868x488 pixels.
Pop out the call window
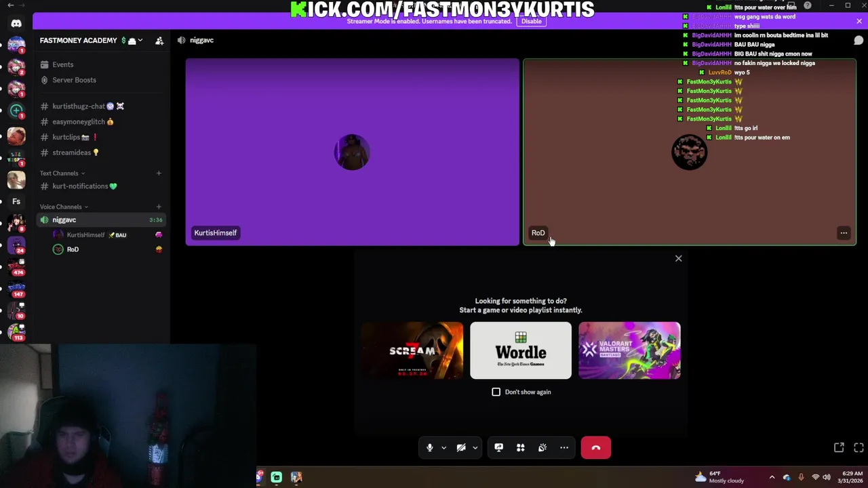[839, 447]
